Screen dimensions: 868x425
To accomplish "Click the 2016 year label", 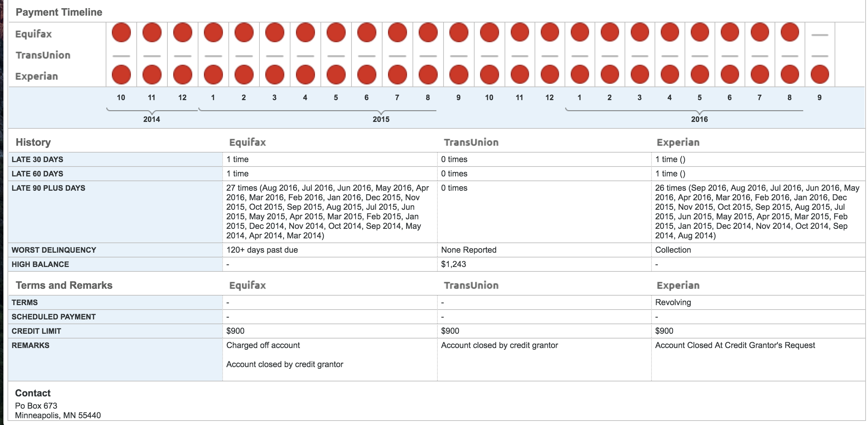I will tap(699, 119).
